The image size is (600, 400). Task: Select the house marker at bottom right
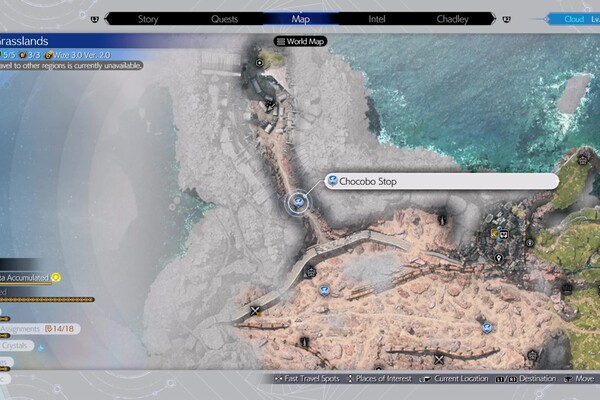[x=533, y=355]
